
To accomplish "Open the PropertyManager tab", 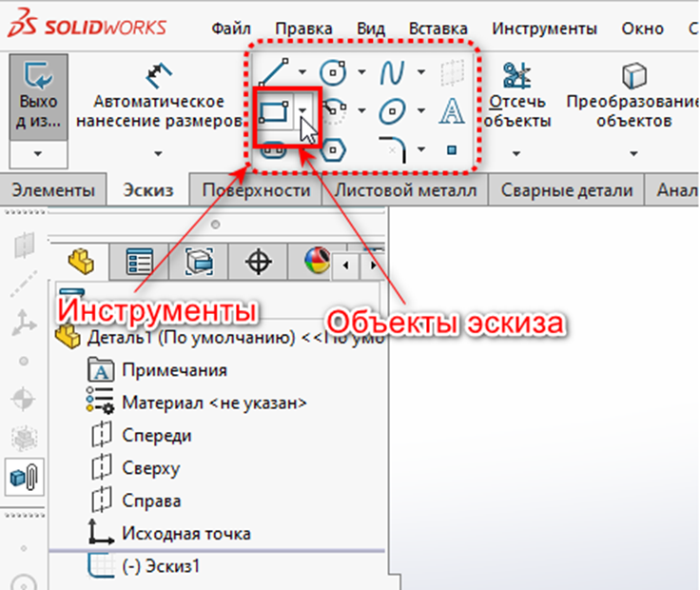I will click(139, 262).
